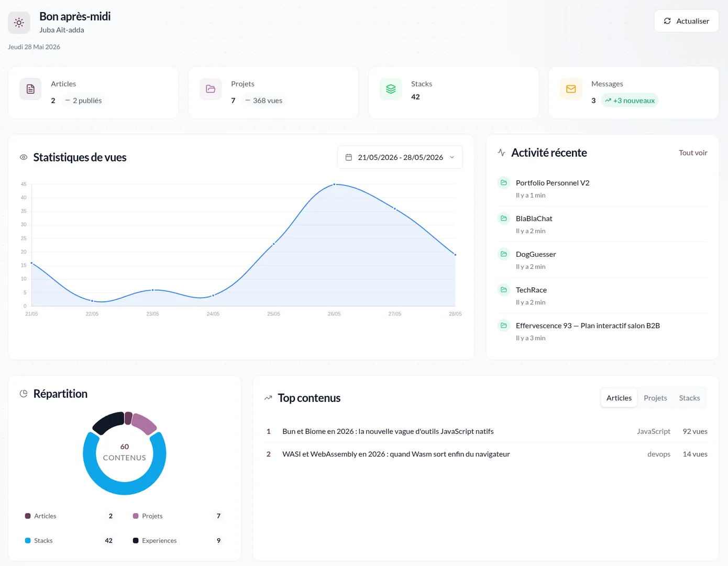The height and width of the screenshot is (566, 728).
Task: Click the Articles document icon
Action: click(x=30, y=89)
